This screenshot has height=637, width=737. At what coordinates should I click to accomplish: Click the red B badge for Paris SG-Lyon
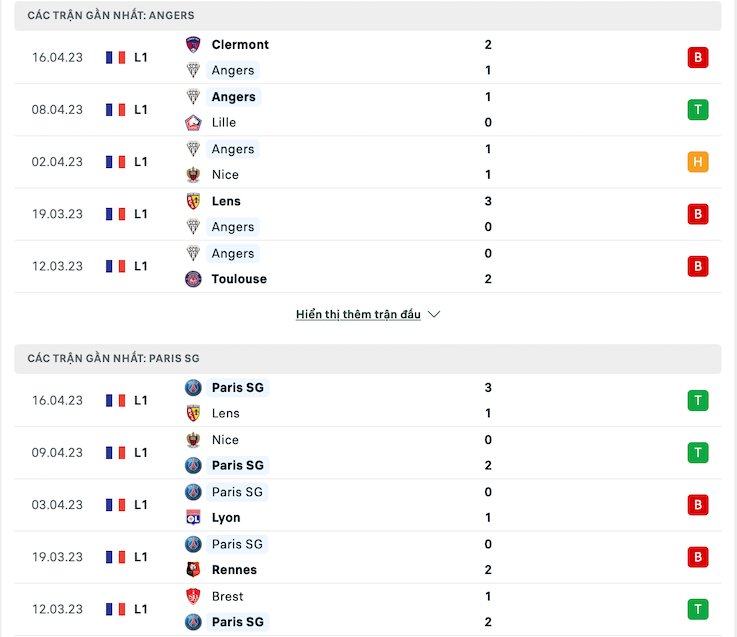point(698,505)
